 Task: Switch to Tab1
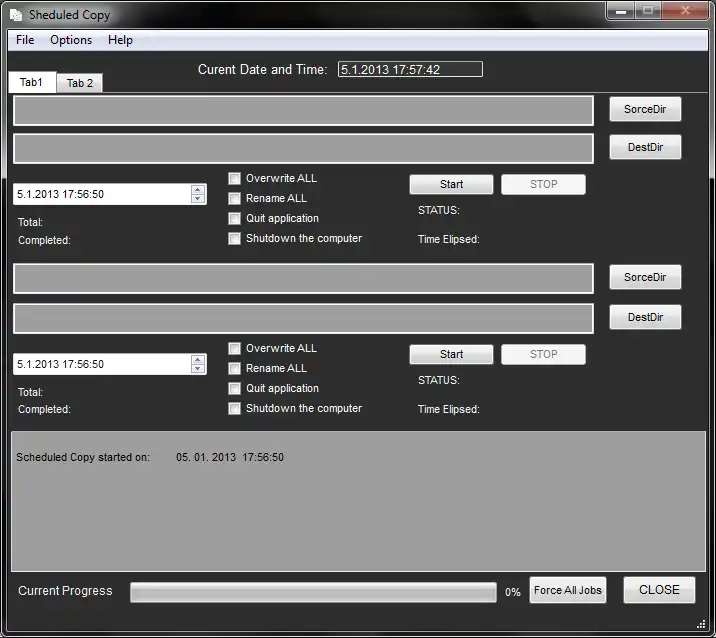[x=32, y=82]
